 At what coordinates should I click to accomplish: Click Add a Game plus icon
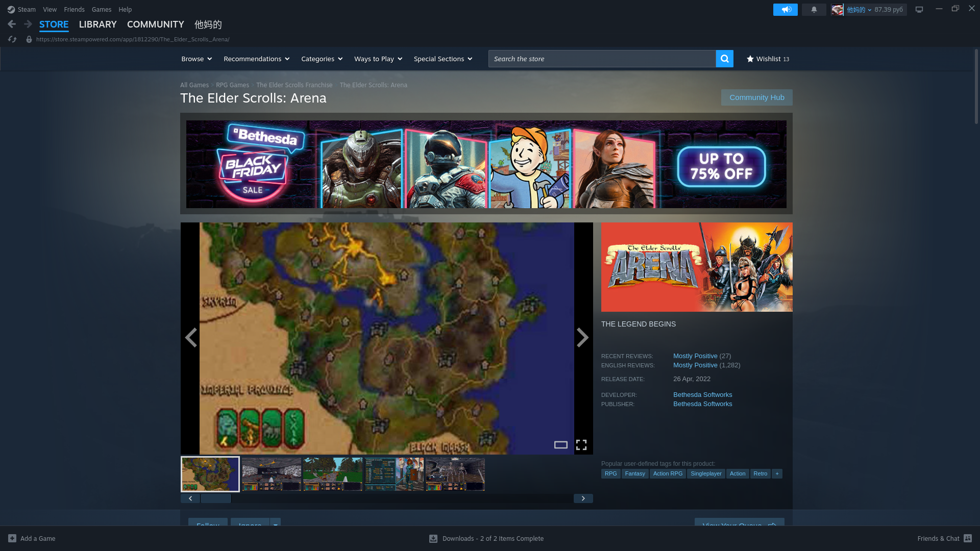tap(12, 538)
